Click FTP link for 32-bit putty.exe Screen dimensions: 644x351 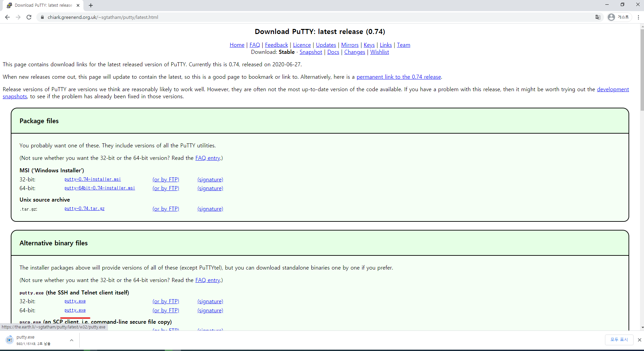click(x=166, y=301)
